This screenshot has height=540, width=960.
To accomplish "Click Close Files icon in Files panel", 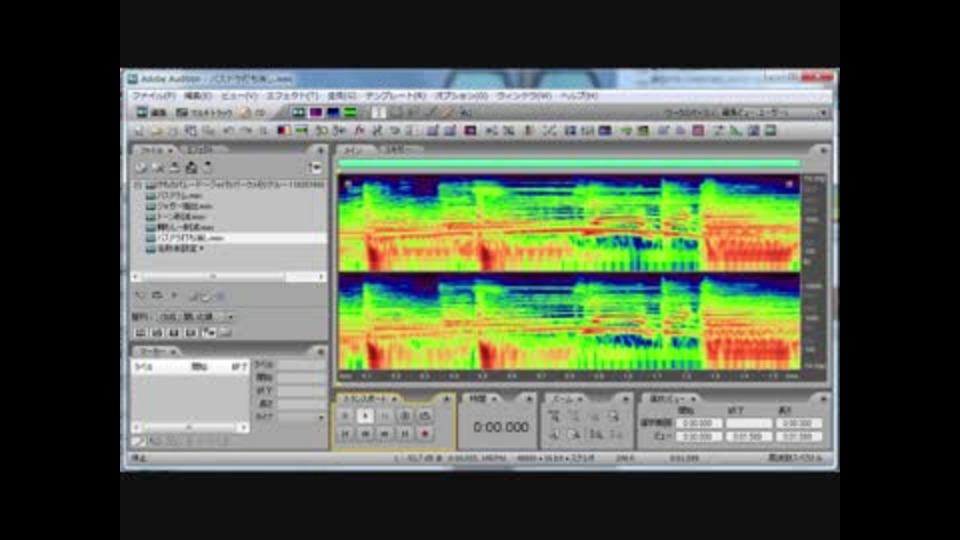I will [158, 167].
